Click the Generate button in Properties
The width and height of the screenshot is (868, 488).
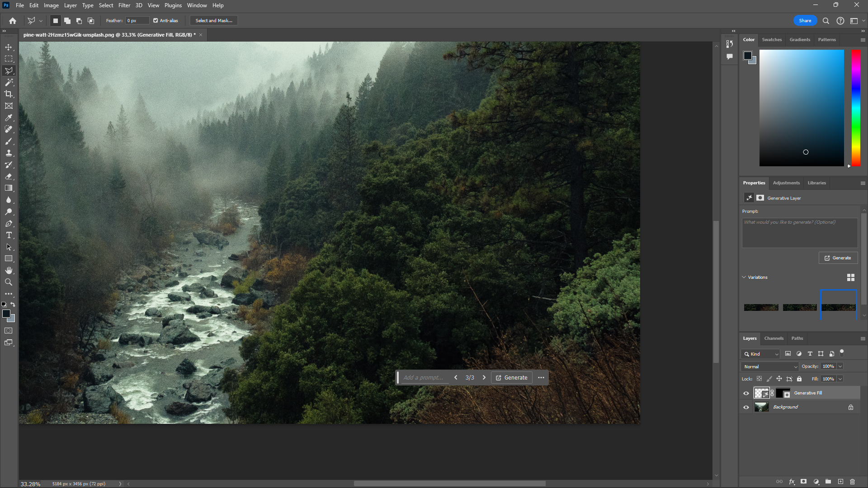(x=838, y=258)
